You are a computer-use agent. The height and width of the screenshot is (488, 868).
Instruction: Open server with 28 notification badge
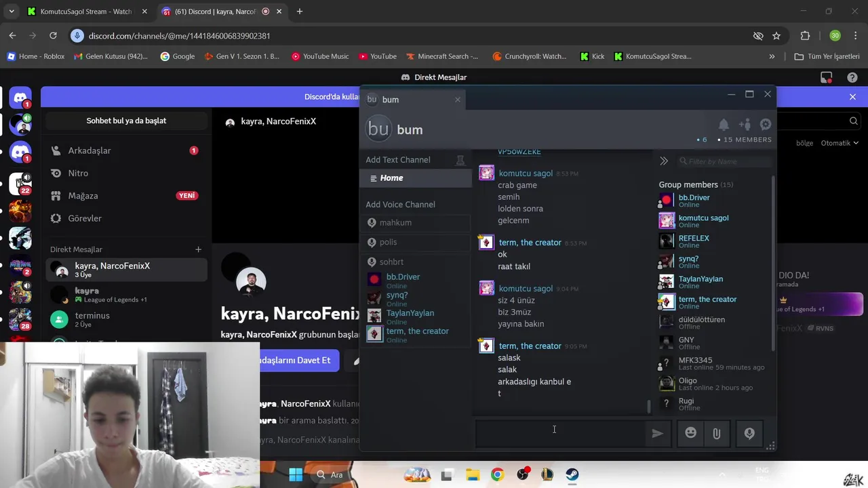[20, 318]
